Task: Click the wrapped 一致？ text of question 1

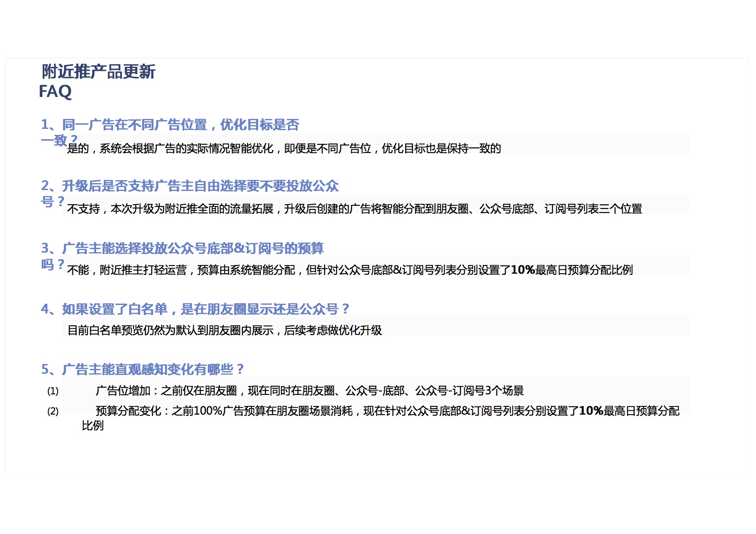Action: coord(59,140)
